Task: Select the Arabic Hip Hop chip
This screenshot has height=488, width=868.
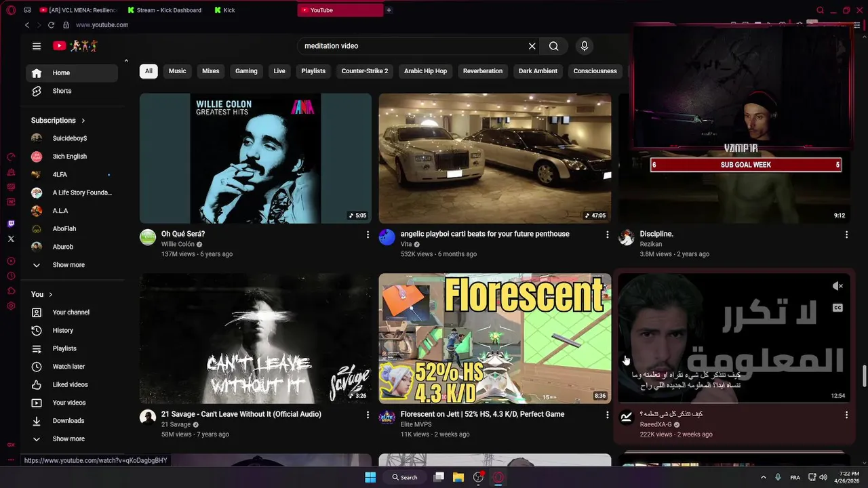Action: point(426,71)
